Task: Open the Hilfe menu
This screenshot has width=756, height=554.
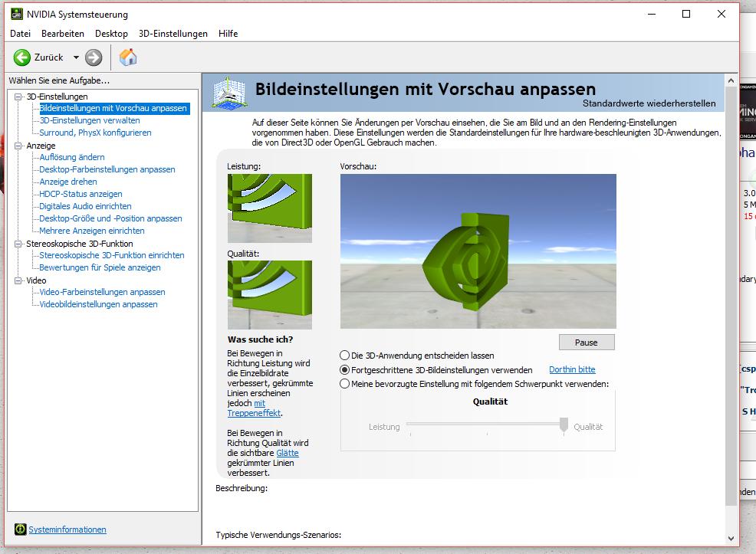Action: tap(228, 34)
